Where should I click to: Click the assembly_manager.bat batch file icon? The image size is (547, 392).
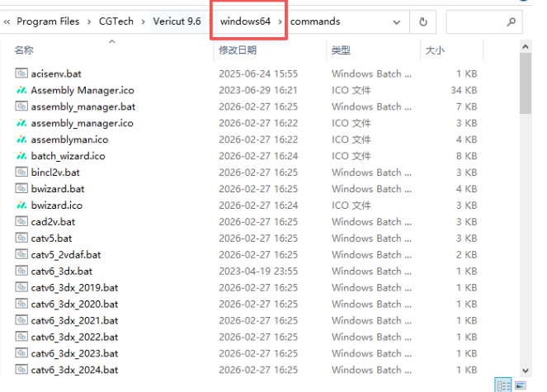point(21,106)
